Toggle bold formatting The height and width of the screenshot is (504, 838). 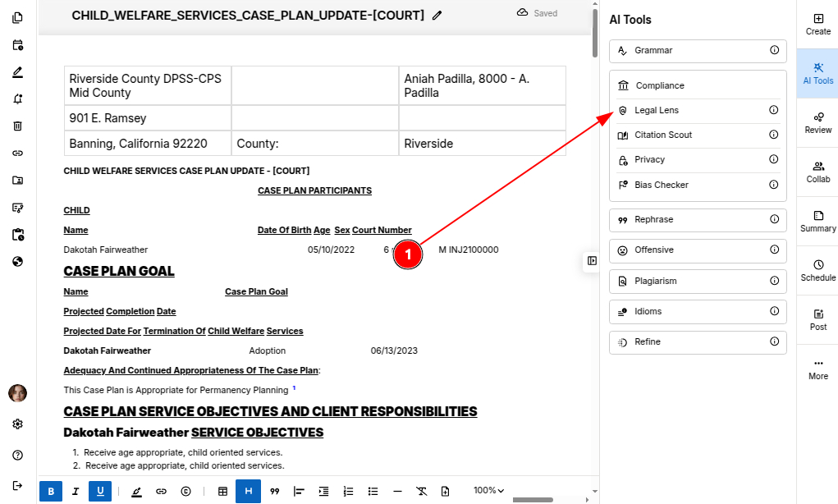51,491
